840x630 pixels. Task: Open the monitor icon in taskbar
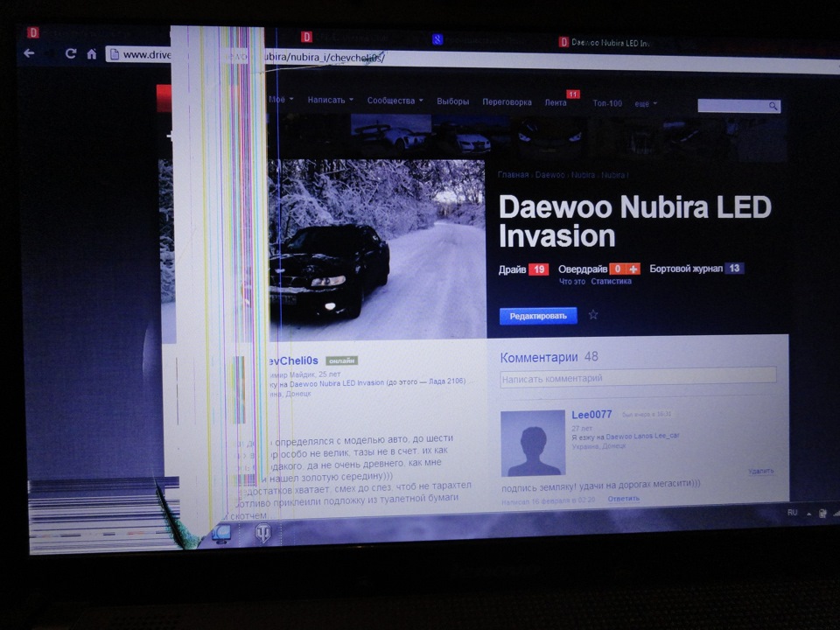tap(220, 534)
